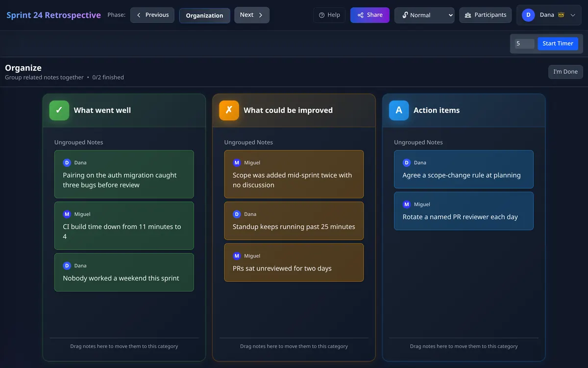The image size is (588, 368).
Task: Click the I'm Done button
Action: (x=565, y=72)
